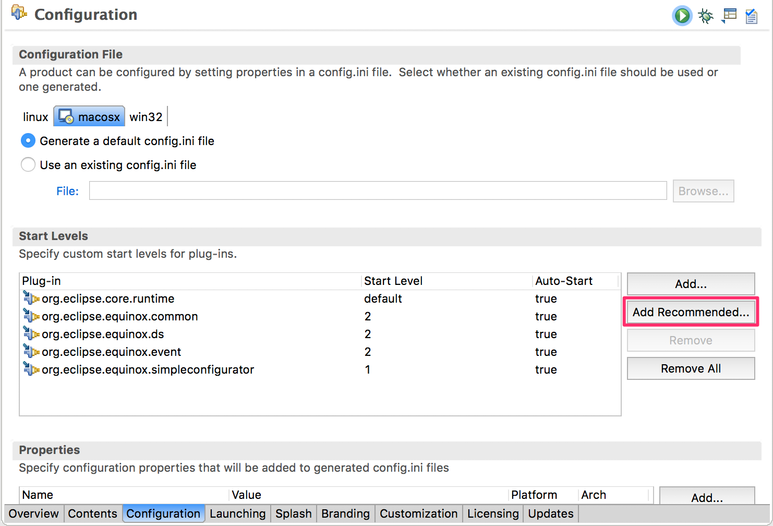Select org.eclipse.core.runtime plug-in icon

coord(31,298)
